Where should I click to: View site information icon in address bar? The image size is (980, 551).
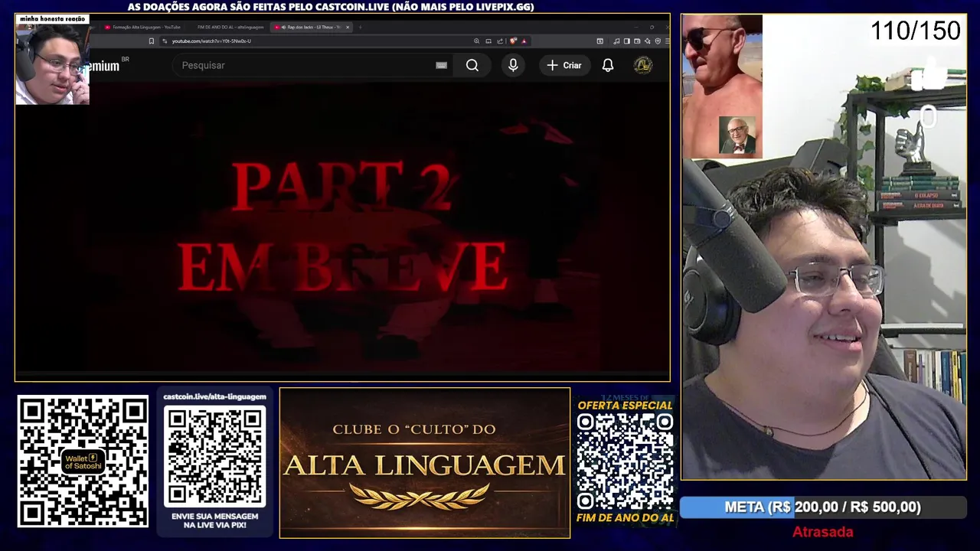coord(165,41)
